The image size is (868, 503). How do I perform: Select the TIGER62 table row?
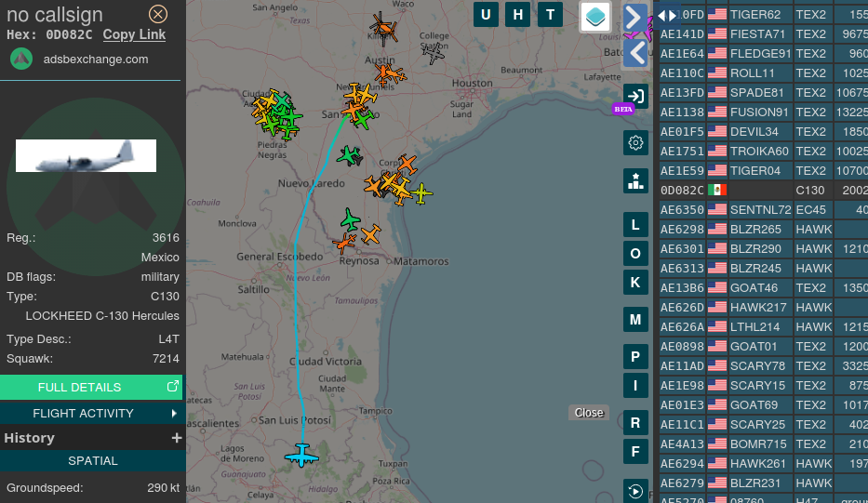(764, 14)
